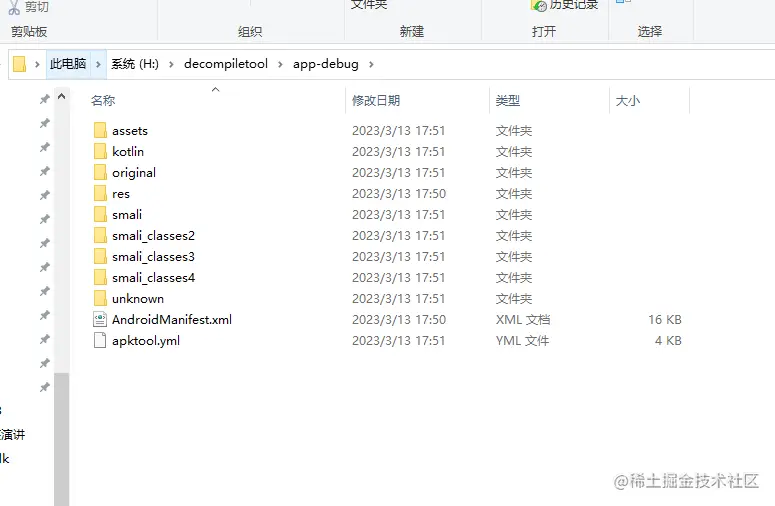Select smali_classes2 folder name
This screenshot has width=775, height=506.
coord(153,236)
